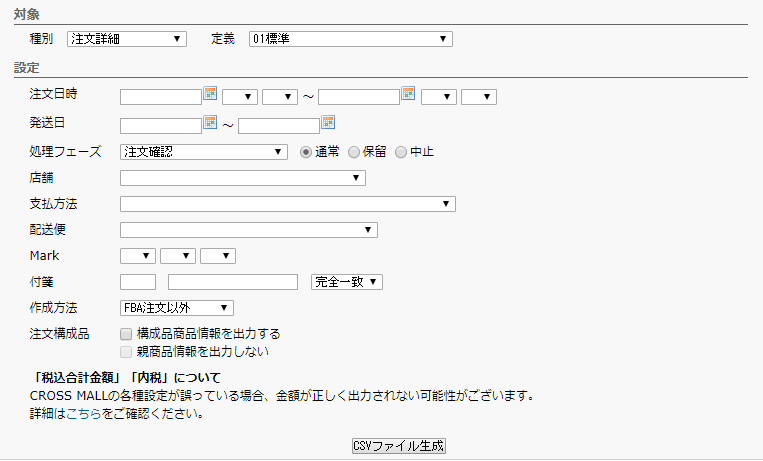Open 注文日時 start minute dropdown
763x461 pixels.
(280, 97)
